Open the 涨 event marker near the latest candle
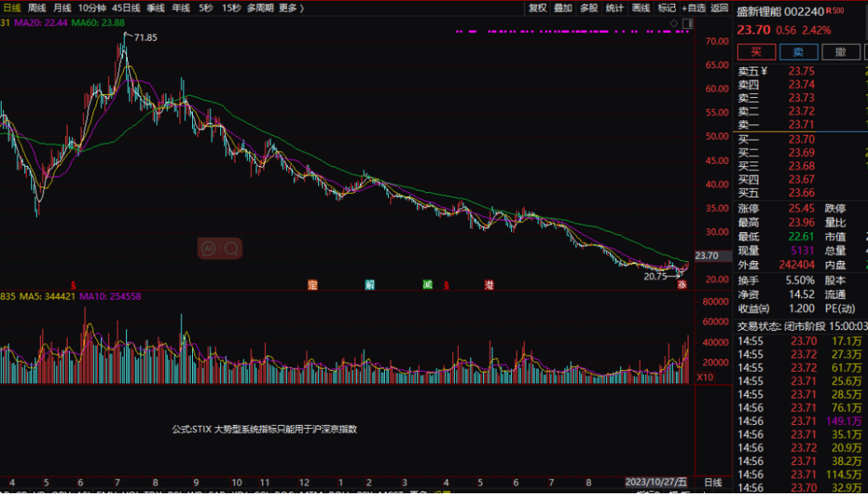The height and width of the screenshot is (494, 868). coord(682,285)
